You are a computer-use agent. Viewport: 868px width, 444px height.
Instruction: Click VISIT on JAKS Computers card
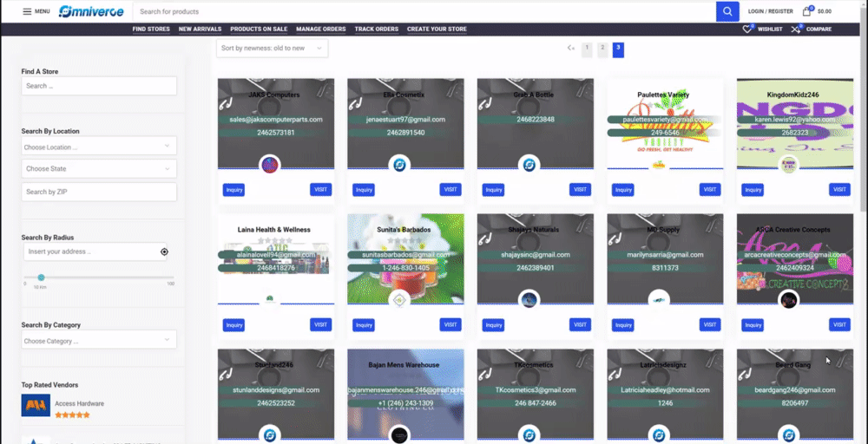pos(321,190)
